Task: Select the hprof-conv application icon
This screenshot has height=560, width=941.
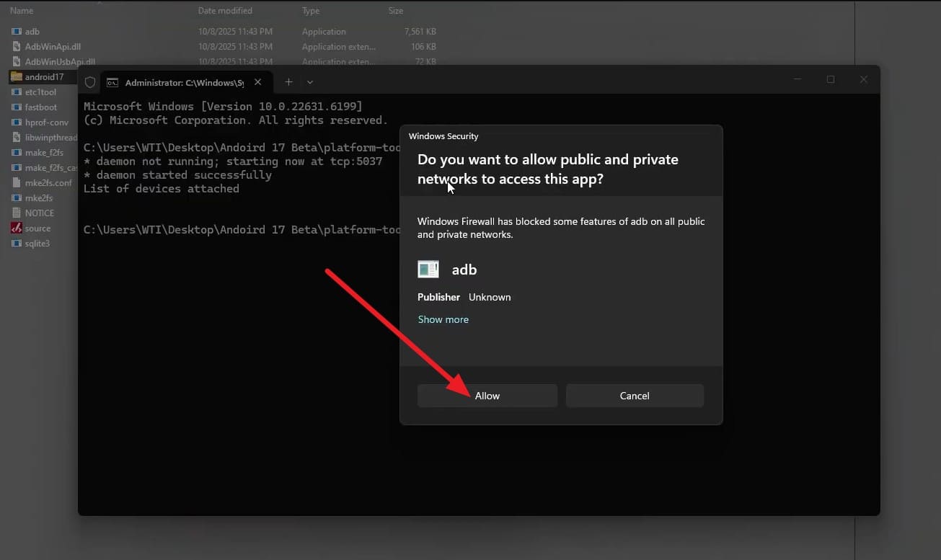Action: pyautogui.click(x=16, y=123)
